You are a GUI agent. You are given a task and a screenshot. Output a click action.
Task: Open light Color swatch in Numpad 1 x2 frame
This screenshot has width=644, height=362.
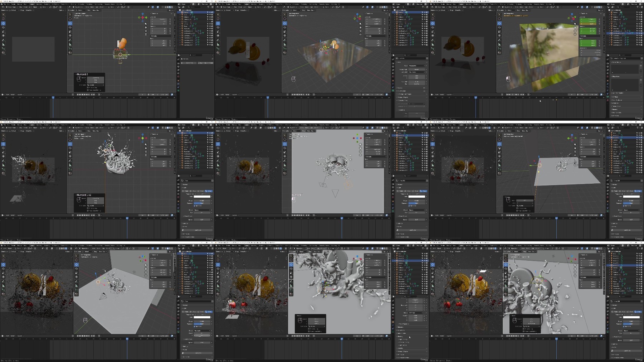[203, 197]
